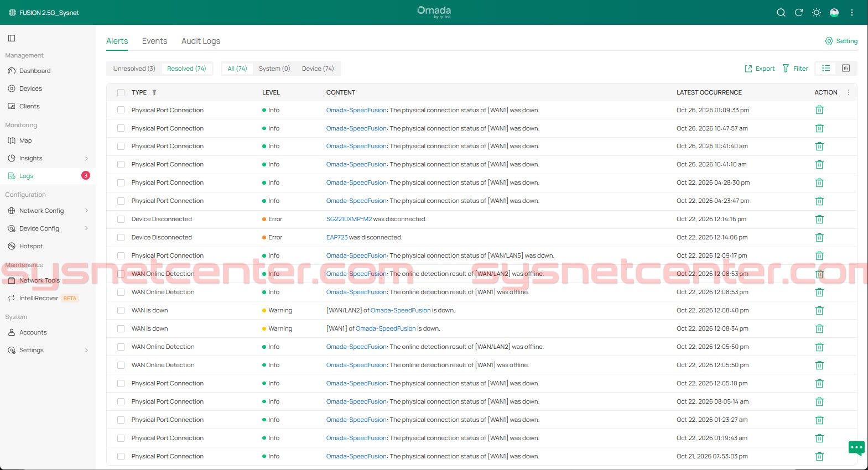Delete the [WAN1] is down warning alert

click(x=819, y=328)
